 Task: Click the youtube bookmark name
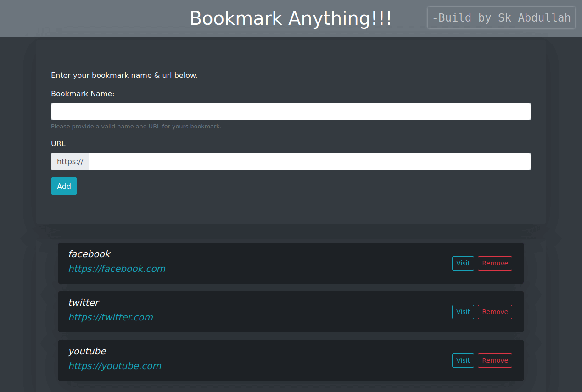click(x=87, y=351)
